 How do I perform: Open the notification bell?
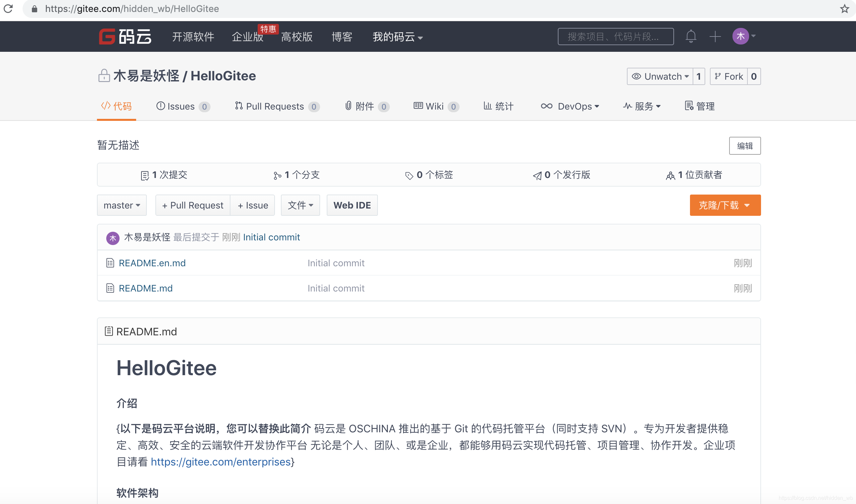coord(691,36)
